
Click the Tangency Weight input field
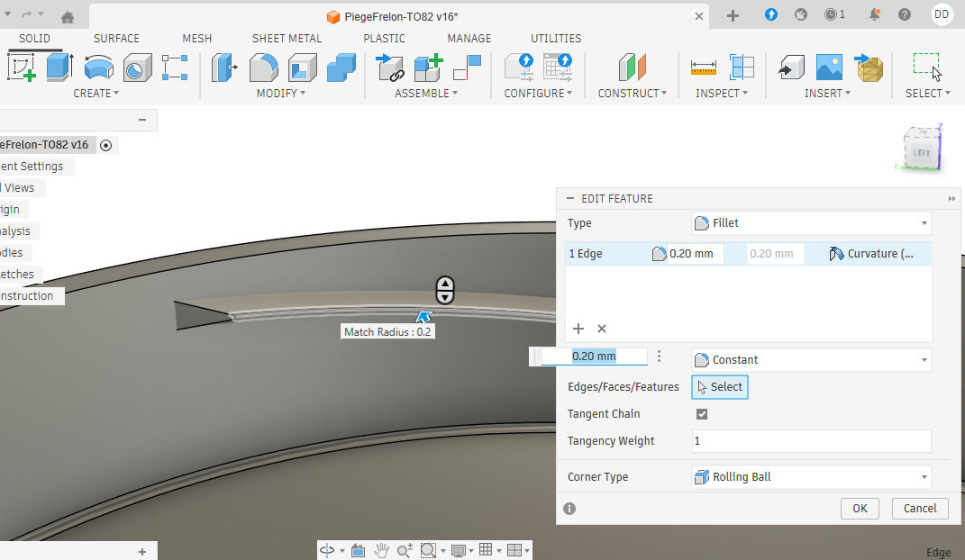[x=810, y=441]
